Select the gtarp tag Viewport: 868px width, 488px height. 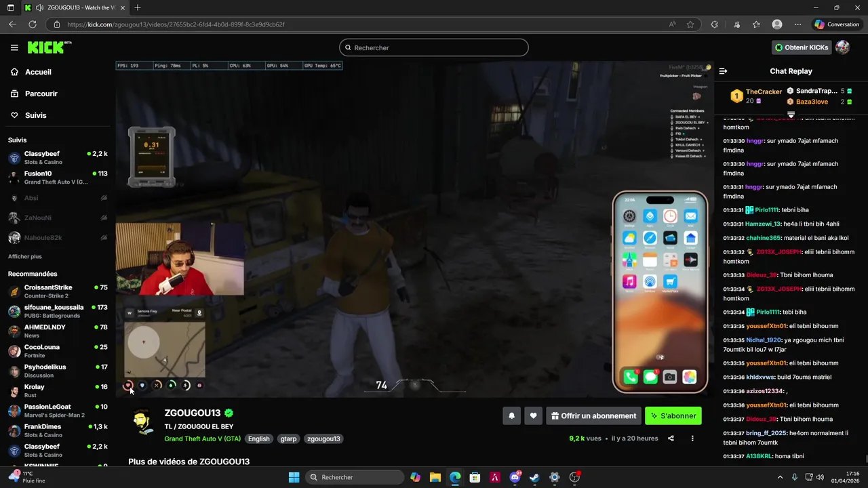[x=288, y=439]
